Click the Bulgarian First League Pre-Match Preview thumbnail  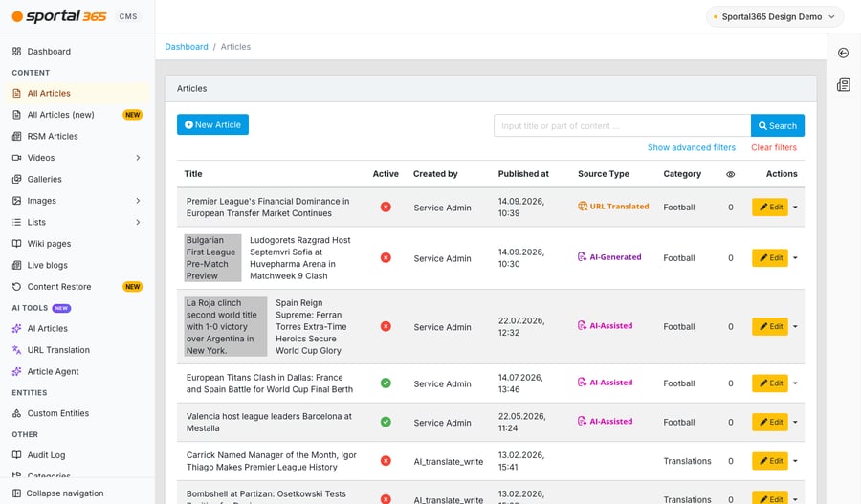coord(212,258)
